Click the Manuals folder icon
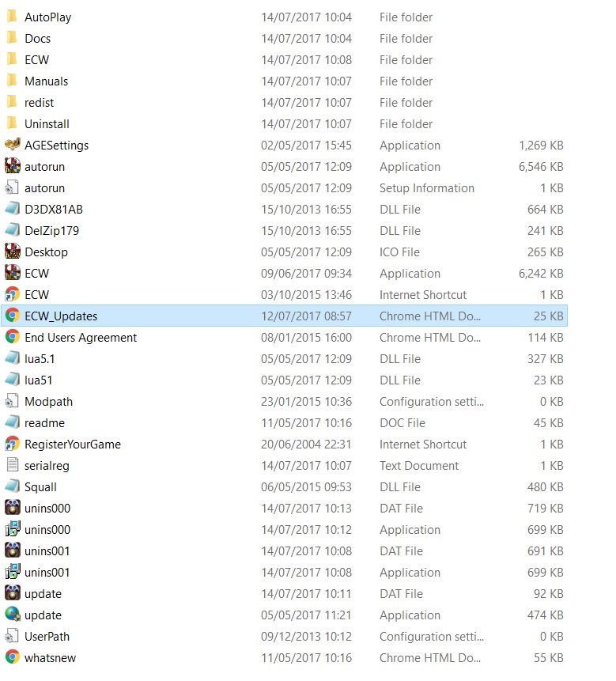 coord(12,81)
